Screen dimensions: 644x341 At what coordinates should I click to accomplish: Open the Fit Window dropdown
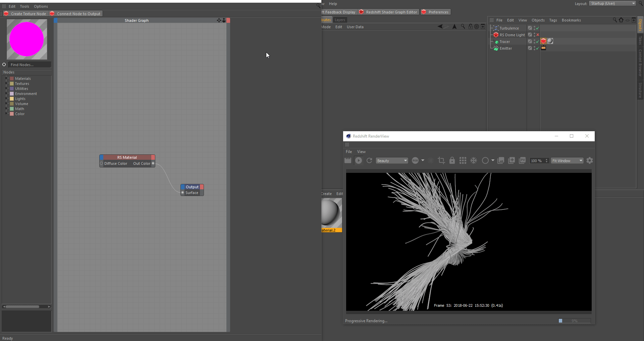point(567,161)
